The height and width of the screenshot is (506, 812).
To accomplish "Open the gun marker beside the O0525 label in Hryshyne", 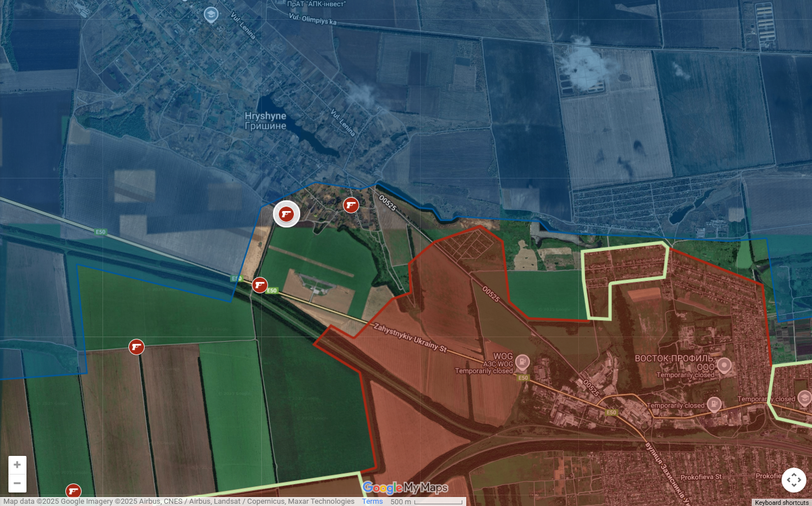I will [351, 205].
